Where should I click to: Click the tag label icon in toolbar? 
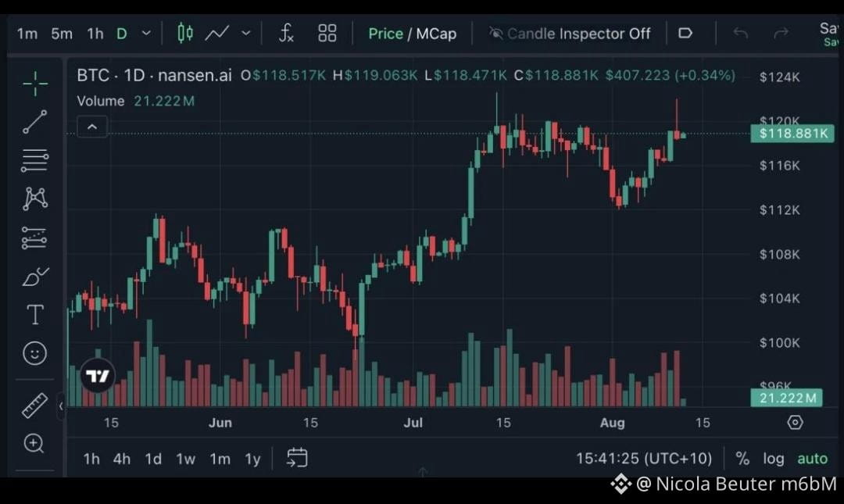pos(685,33)
